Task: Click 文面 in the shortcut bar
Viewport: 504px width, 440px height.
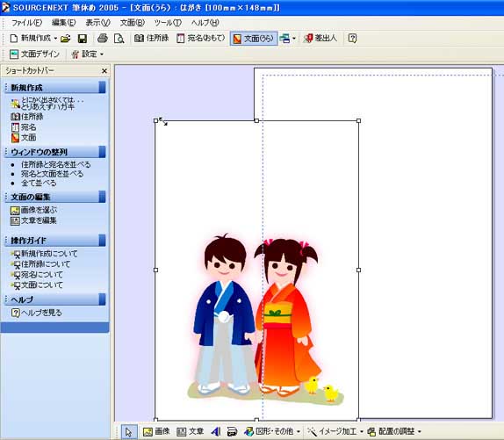Action: (x=24, y=138)
